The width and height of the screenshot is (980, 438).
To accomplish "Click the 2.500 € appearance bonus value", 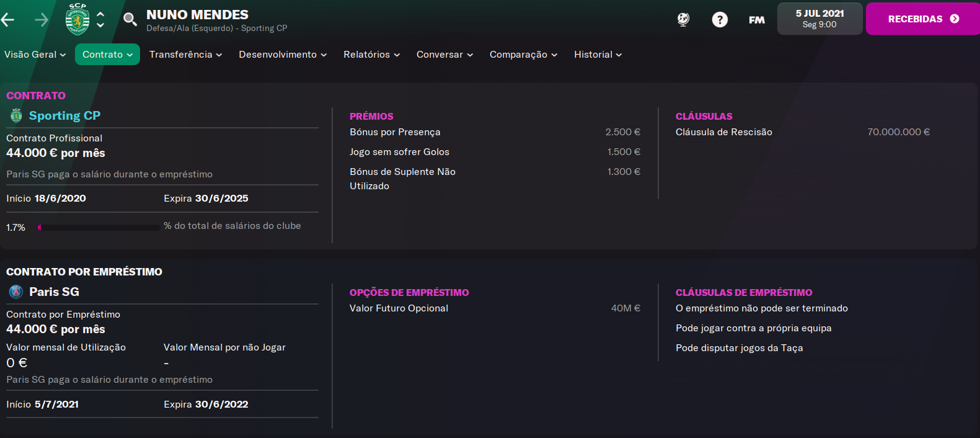I will (623, 132).
